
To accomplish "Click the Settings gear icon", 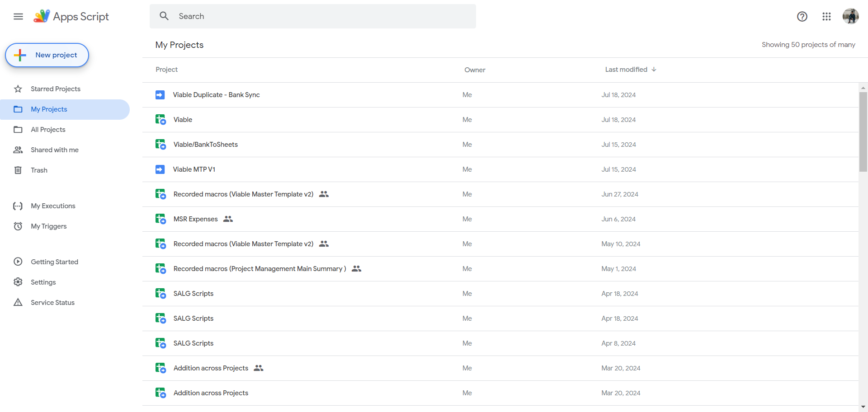I will [18, 282].
